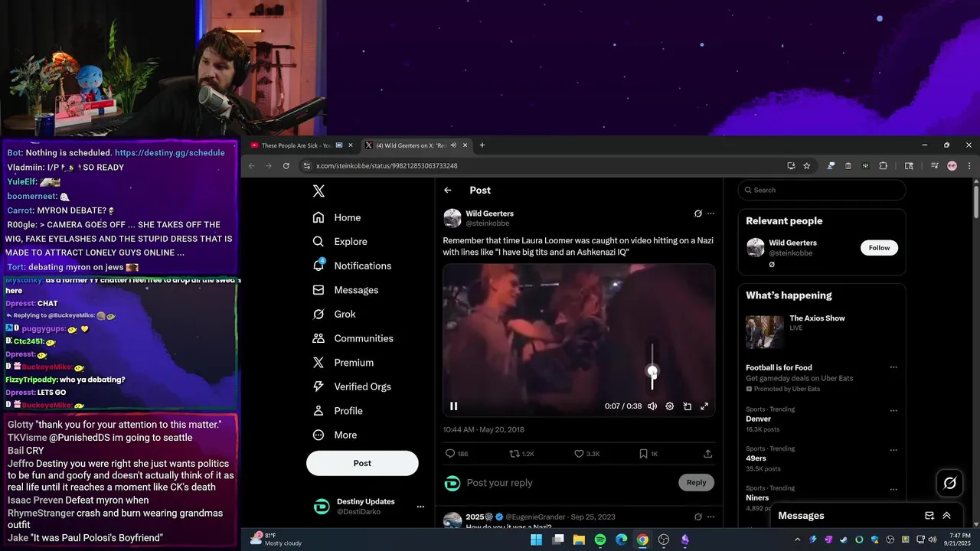
Task: Open Home from the X sidebar
Action: click(337, 217)
